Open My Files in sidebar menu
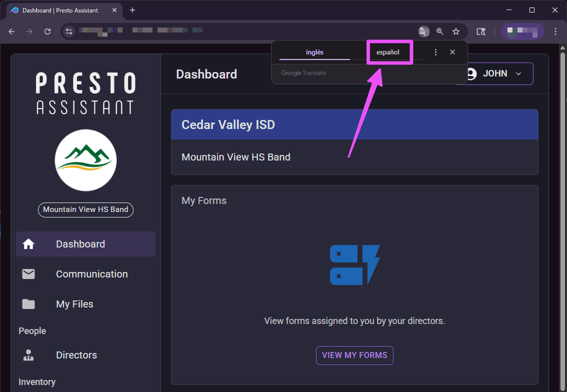Screen dimensions: 567x392 [x=85, y=304]
